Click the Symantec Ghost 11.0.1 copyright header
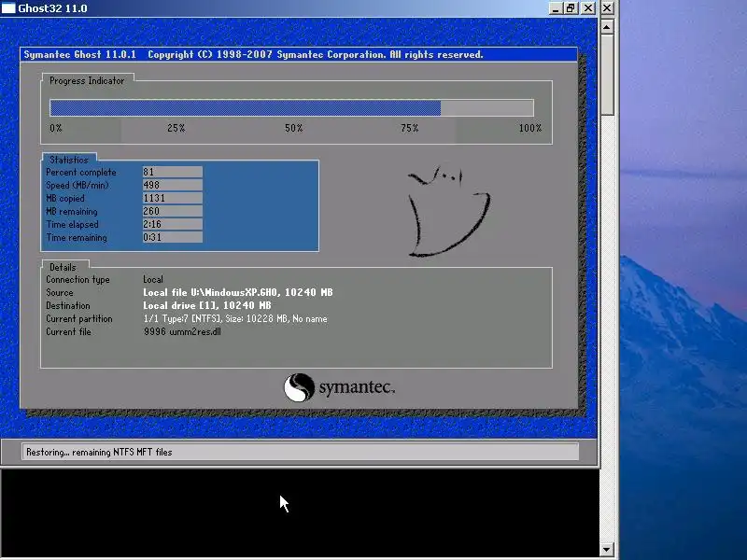The height and width of the screenshot is (560, 747). pyautogui.click(x=253, y=54)
